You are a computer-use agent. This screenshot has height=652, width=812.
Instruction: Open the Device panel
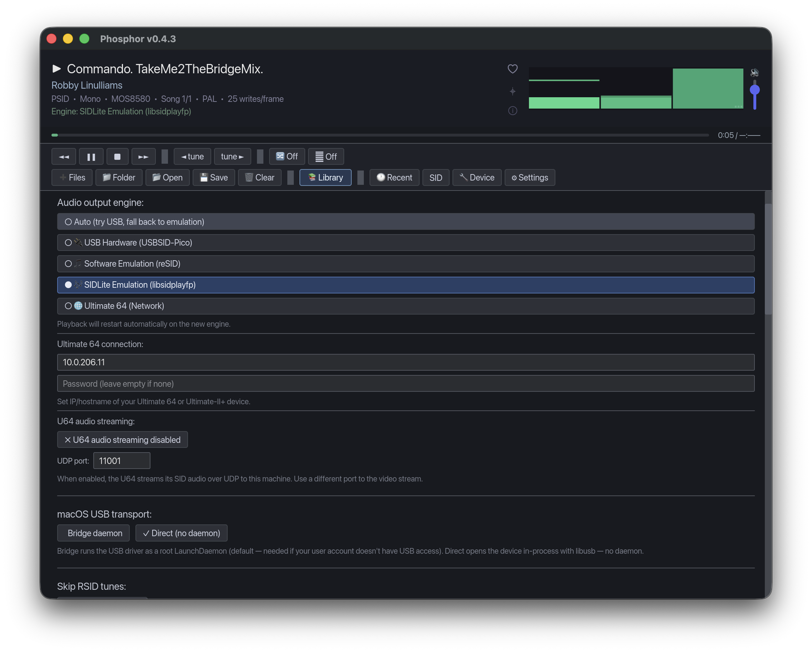477,178
